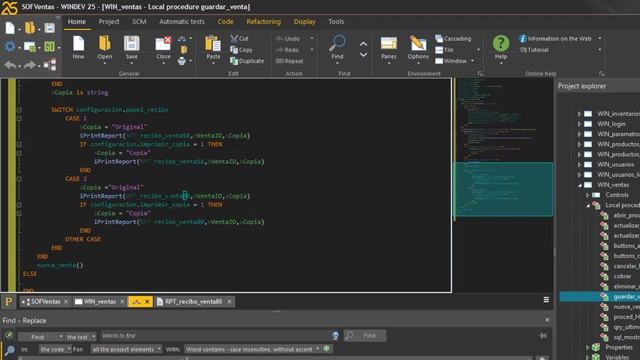This screenshot has width=640, height=360.
Task: Click the Open folder ribbon icon
Action: tap(104, 43)
